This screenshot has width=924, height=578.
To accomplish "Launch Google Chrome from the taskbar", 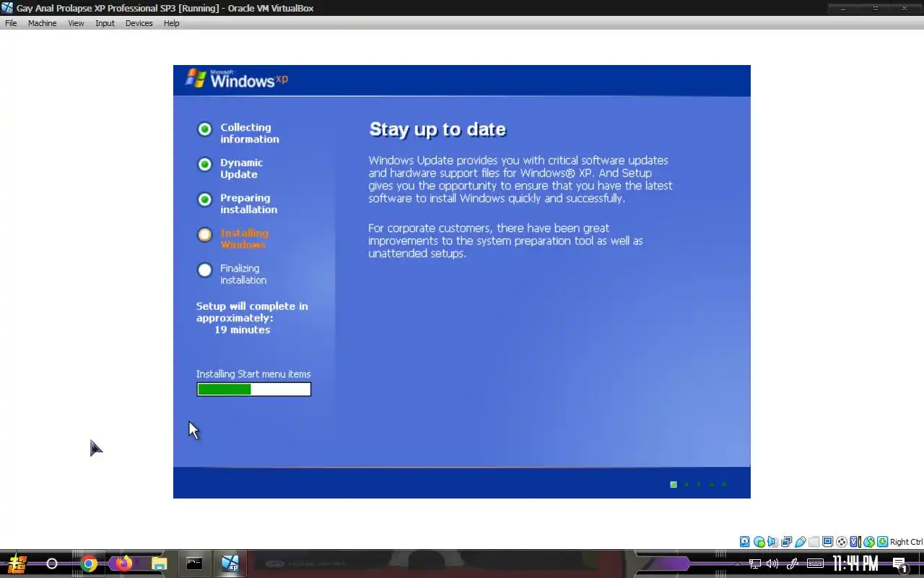I will click(89, 564).
